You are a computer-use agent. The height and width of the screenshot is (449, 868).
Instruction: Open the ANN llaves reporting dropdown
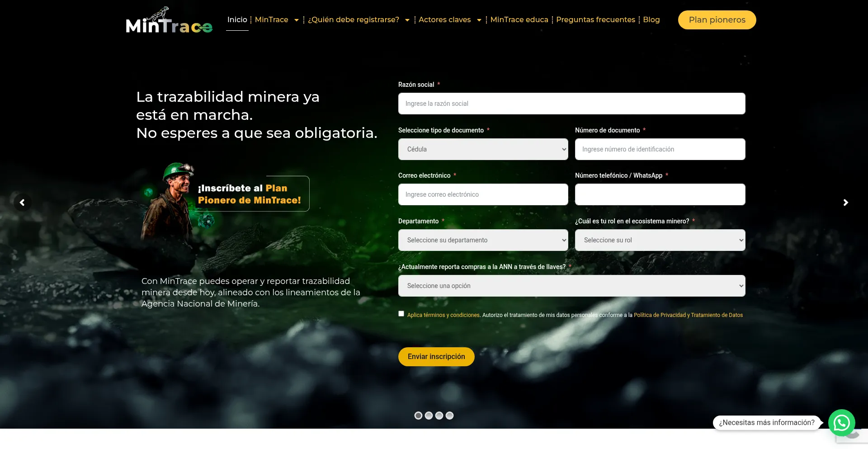(x=571, y=286)
